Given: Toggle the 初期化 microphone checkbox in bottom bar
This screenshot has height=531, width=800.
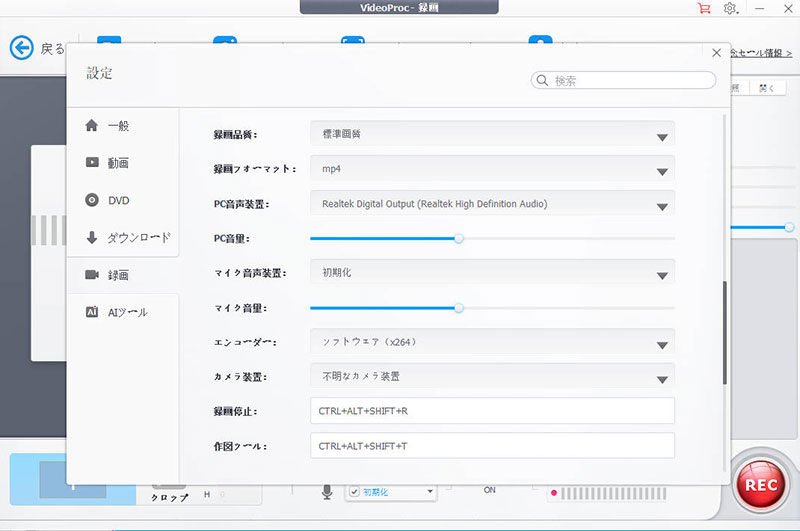Looking at the screenshot, I should pos(355,492).
